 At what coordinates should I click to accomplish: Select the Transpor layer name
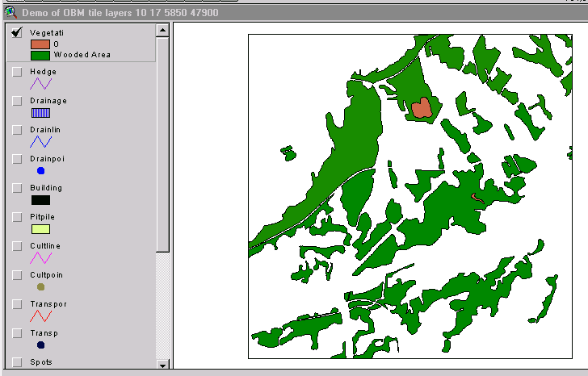(x=48, y=304)
